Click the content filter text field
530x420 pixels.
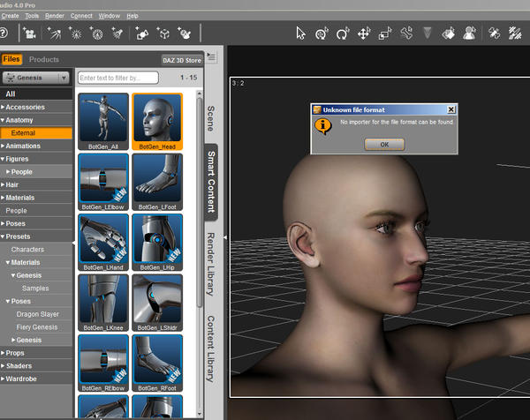117,79
